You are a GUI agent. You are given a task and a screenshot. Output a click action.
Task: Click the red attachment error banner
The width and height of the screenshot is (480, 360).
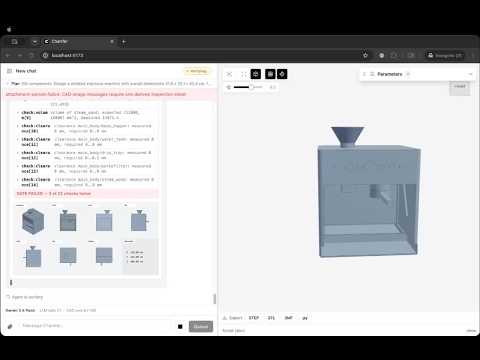(x=108, y=94)
